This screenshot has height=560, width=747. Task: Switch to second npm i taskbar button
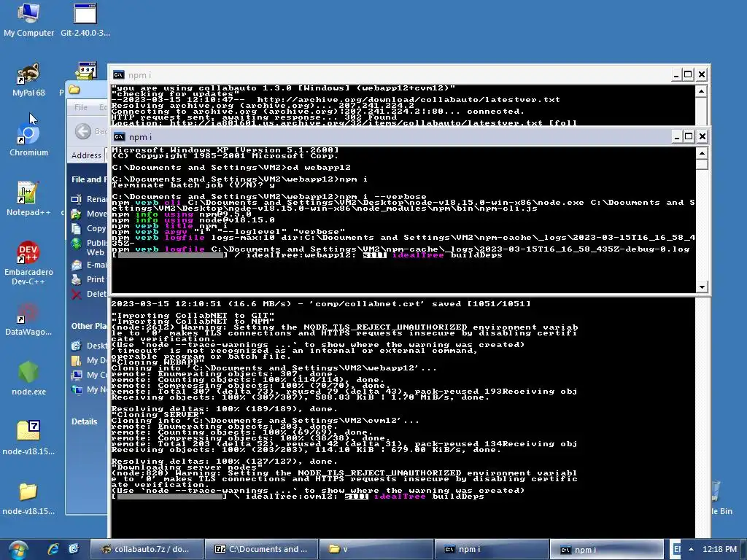coord(606,549)
